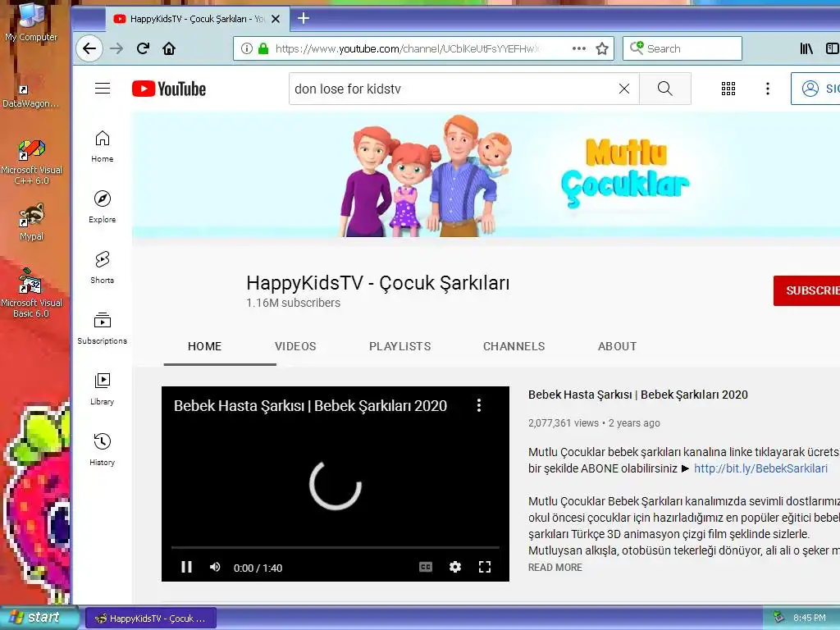
Task: Click the Mutlu Çocuklar channel banner
Action: (x=486, y=175)
